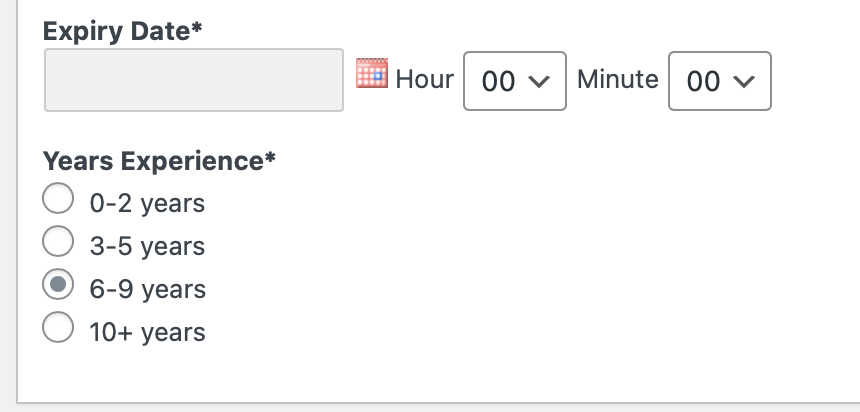Click the "3-5 years" label text
This screenshot has width=860, height=412.
(147, 247)
